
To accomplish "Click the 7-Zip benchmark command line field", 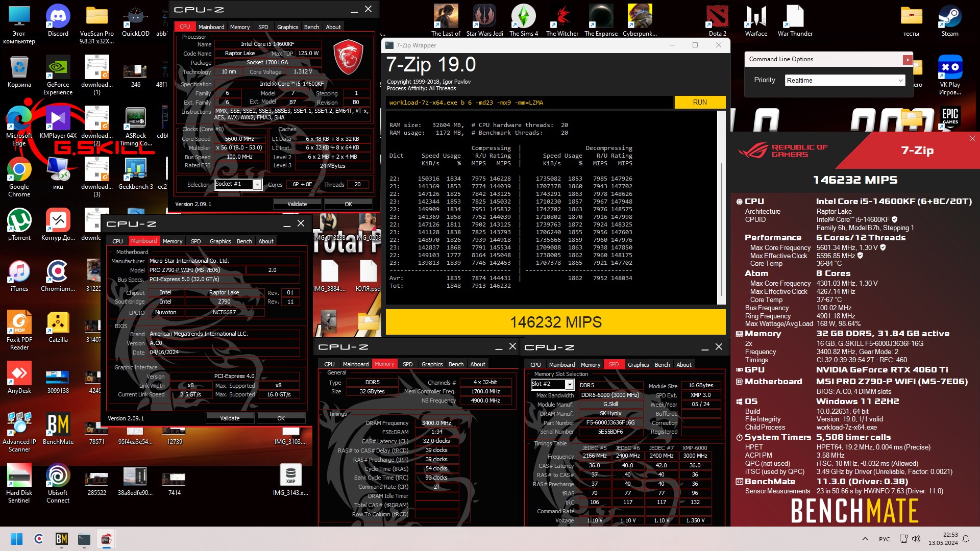I will (529, 103).
